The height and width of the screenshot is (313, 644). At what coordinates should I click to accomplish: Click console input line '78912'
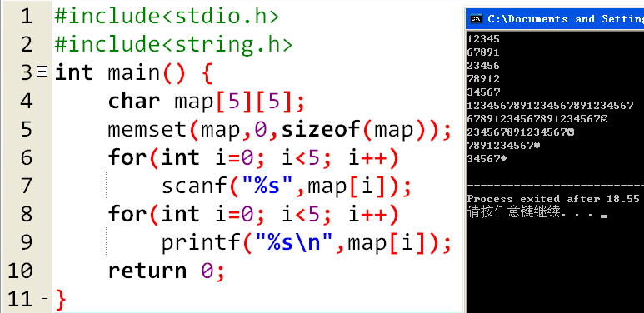[483, 79]
